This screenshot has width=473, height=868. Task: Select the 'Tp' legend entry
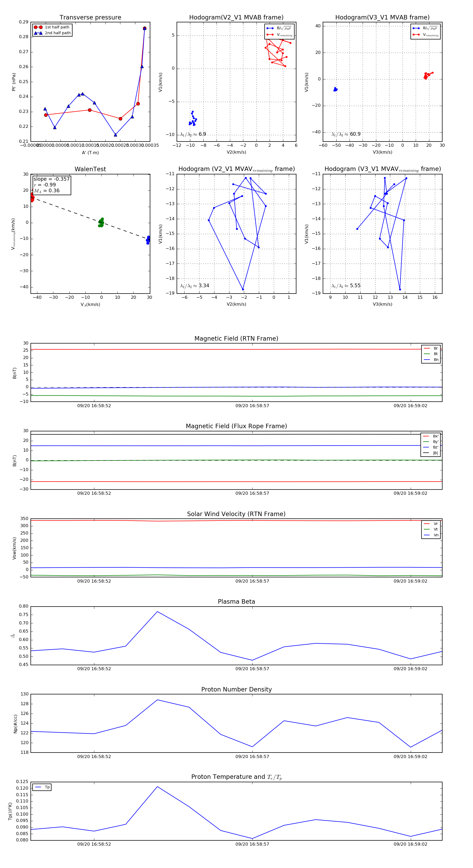(x=42, y=787)
